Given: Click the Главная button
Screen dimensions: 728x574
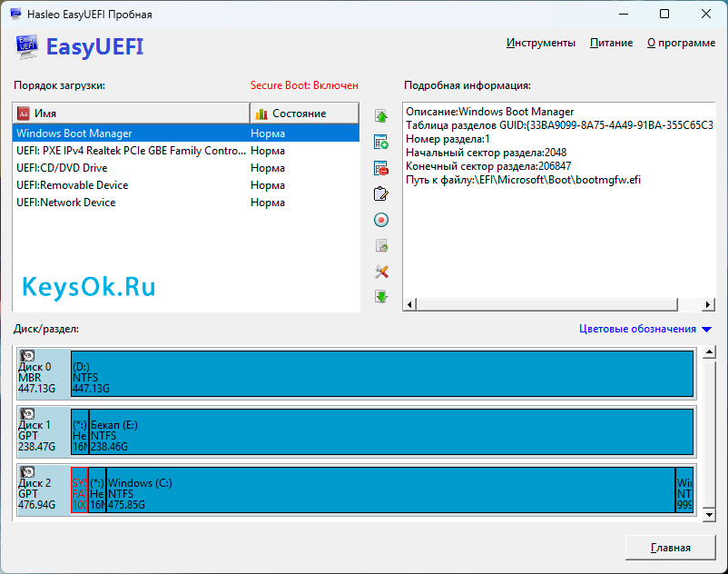Looking at the screenshot, I should tap(671, 548).
